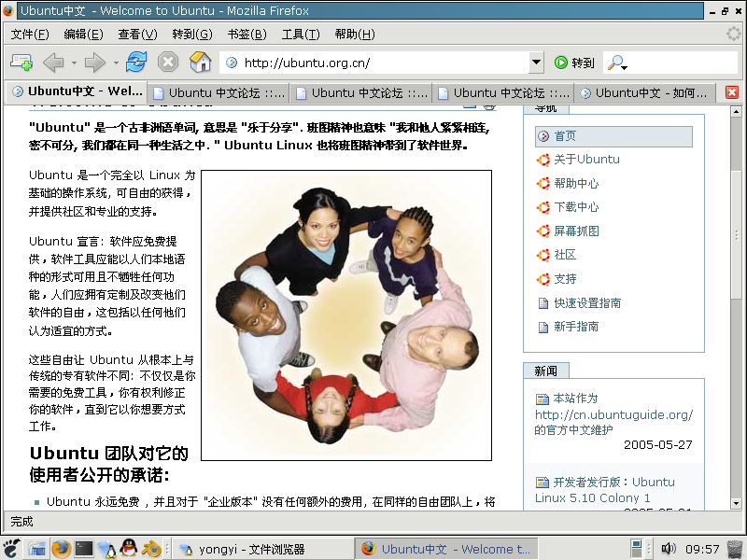
Task: Click the new tab toolbar icon
Action: [21, 62]
